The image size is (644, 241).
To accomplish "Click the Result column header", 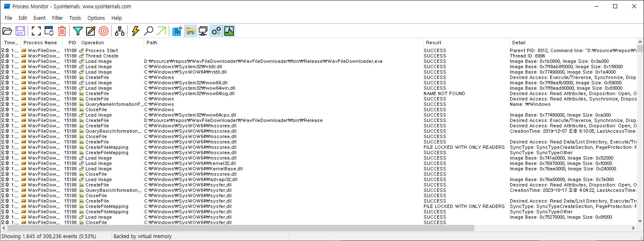I will point(466,43).
